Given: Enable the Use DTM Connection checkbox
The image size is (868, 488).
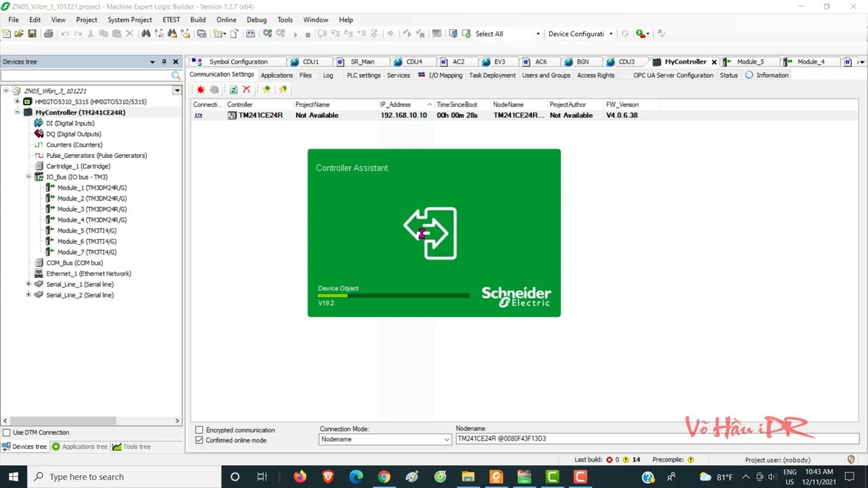Looking at the screenshot, I should (7, 432).
